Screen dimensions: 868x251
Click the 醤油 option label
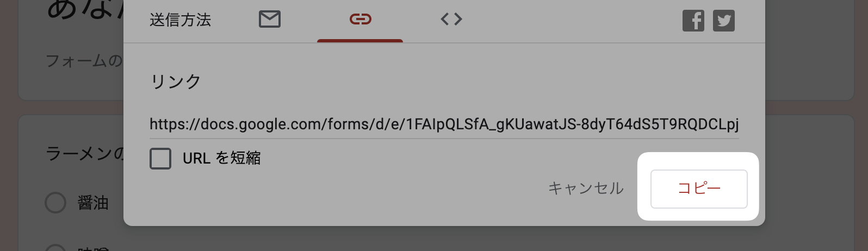(93, 203)
